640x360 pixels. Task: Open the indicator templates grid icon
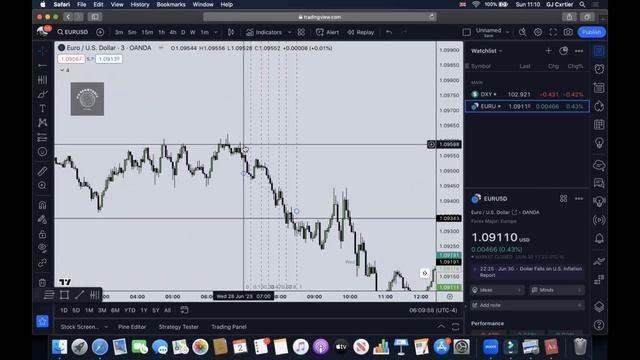tap(301, 32)
